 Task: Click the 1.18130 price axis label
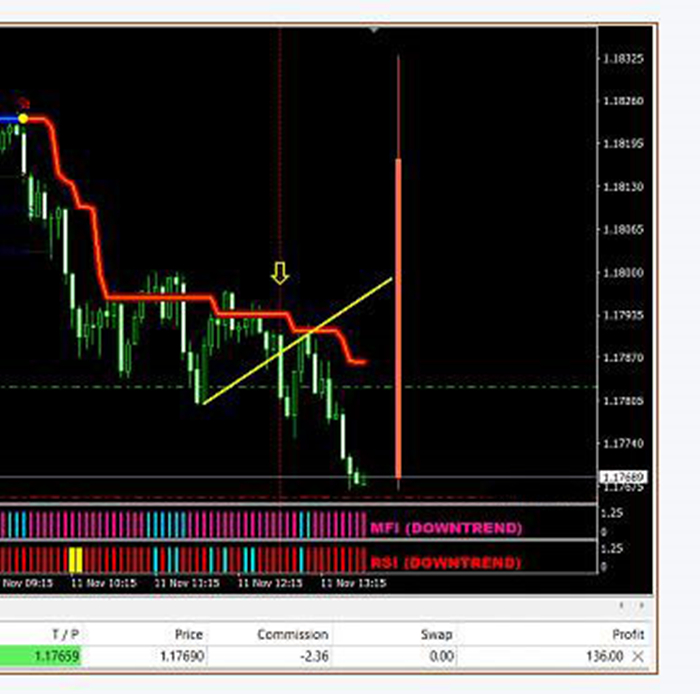point(623,187)
